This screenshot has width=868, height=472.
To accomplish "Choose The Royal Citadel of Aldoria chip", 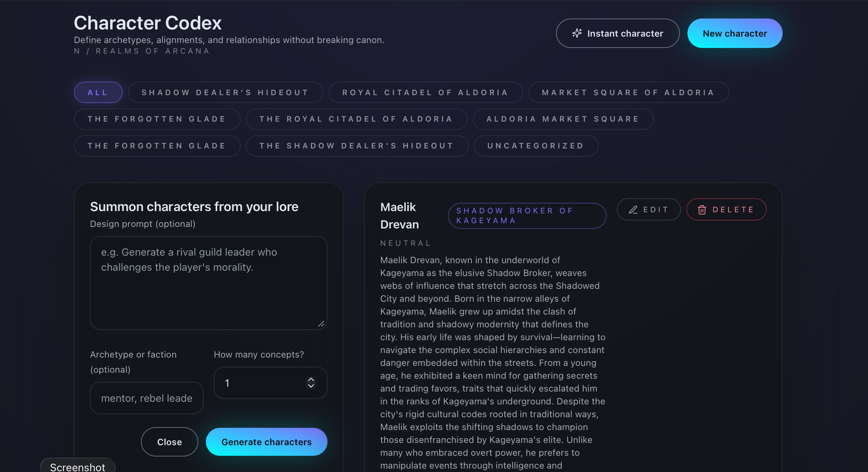I will tap(356, 119).
